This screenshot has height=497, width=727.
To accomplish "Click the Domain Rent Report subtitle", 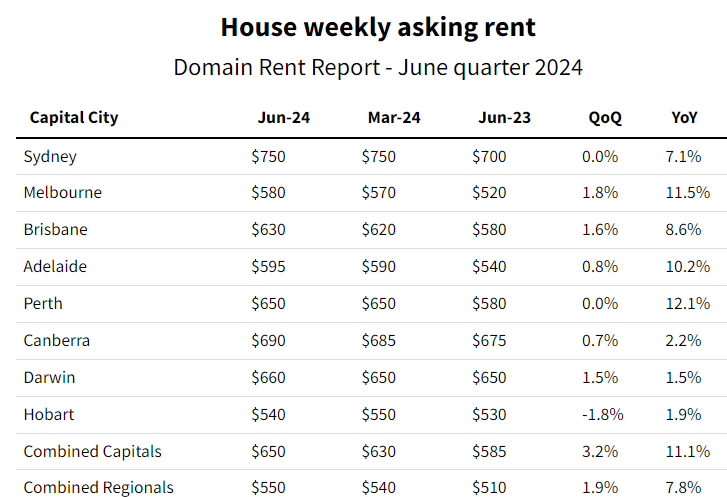I will coord(378,68).
